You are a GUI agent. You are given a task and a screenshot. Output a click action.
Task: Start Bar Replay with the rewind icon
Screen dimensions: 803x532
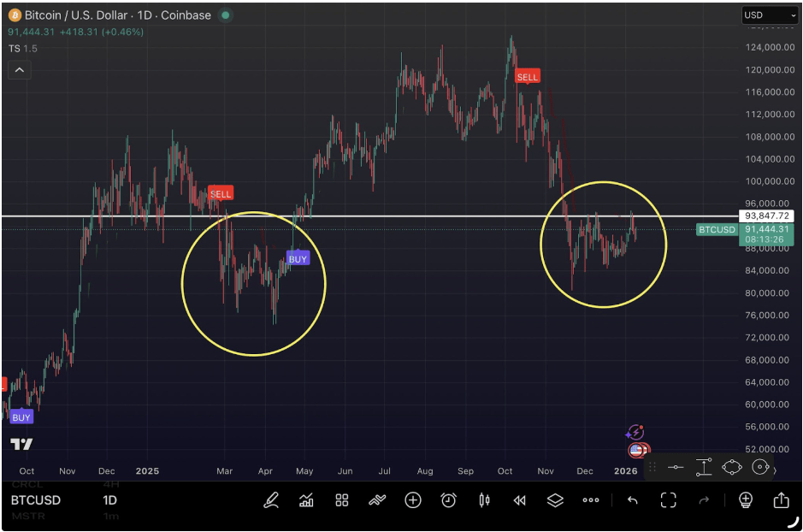(x=519, y=500)
